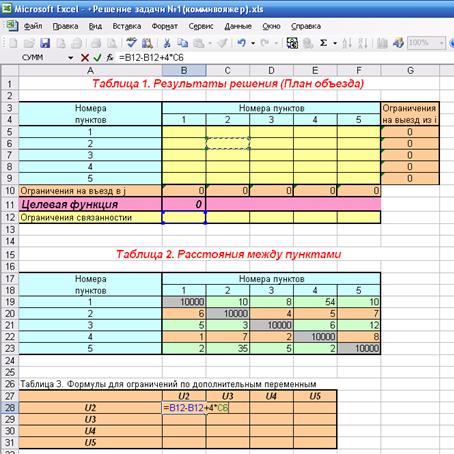Click the Open file toolbar icon
Screen dimensions: 454x454
tap(29, 43)
